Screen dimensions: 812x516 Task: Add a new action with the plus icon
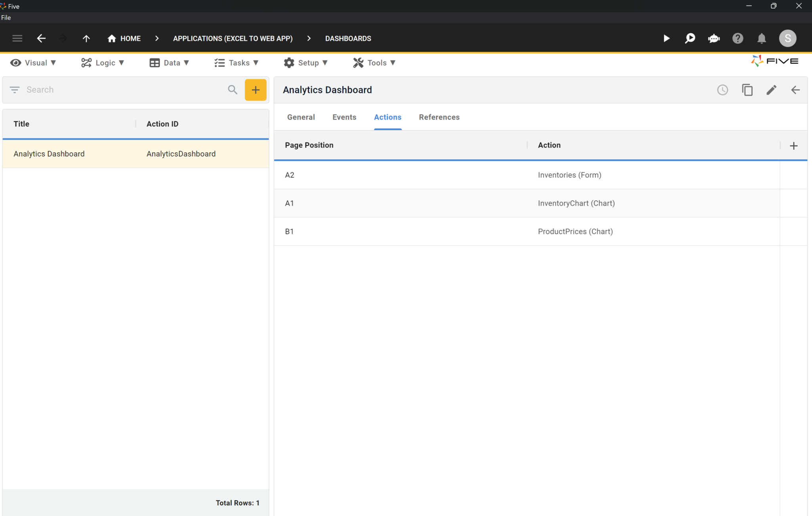coord(793,145)
